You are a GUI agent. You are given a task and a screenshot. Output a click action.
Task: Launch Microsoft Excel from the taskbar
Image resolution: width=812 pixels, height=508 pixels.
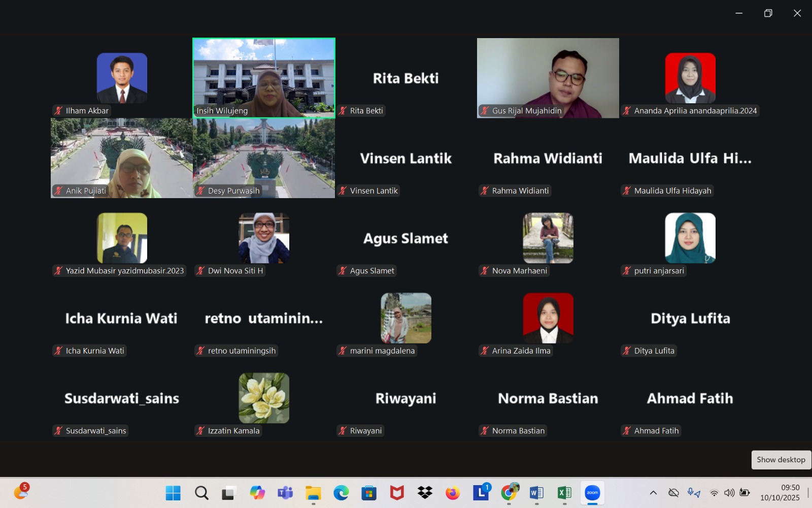click(564, 493)
